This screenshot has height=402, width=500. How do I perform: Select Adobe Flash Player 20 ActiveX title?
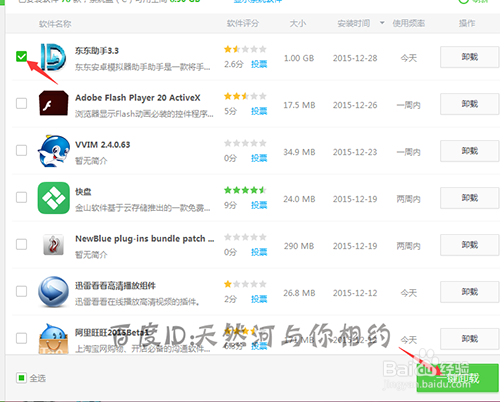[138, 98]
